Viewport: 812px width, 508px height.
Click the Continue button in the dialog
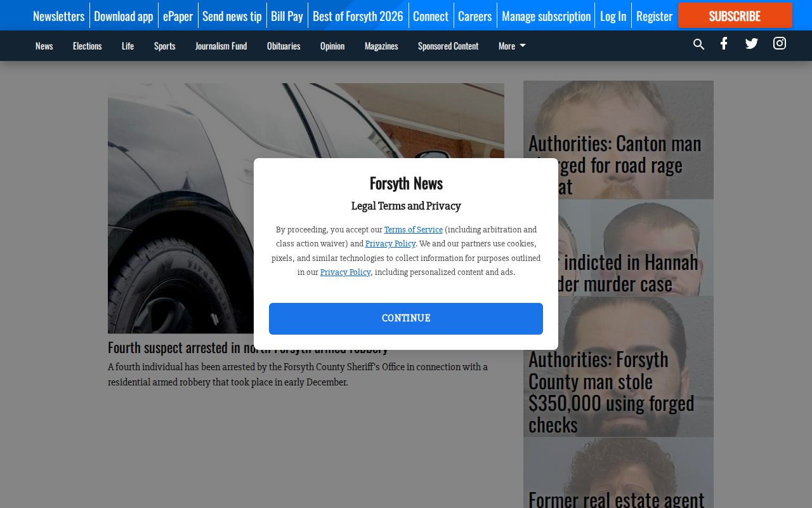(x=406, y=319)
